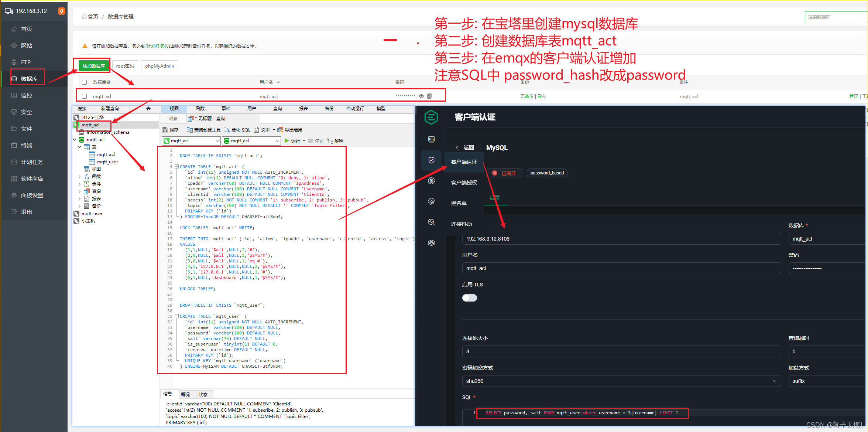The height and width of the screenshot is (432, 868).
Task: Show password with the eye icon
Action: point(421,96)
